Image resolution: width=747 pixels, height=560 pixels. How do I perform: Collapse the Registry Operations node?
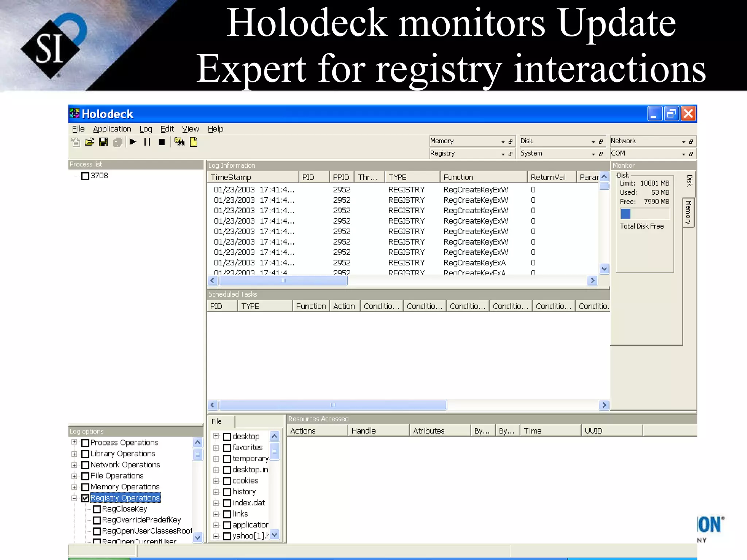(x=74, y=498)
